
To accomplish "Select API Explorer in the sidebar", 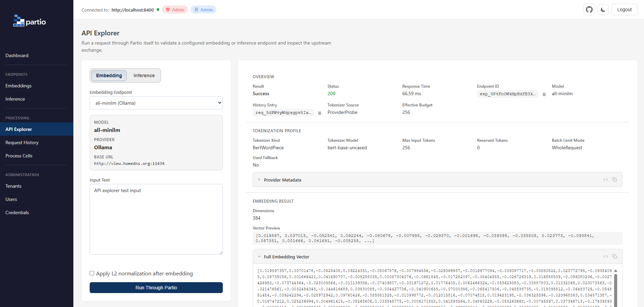I will (37, 129).
